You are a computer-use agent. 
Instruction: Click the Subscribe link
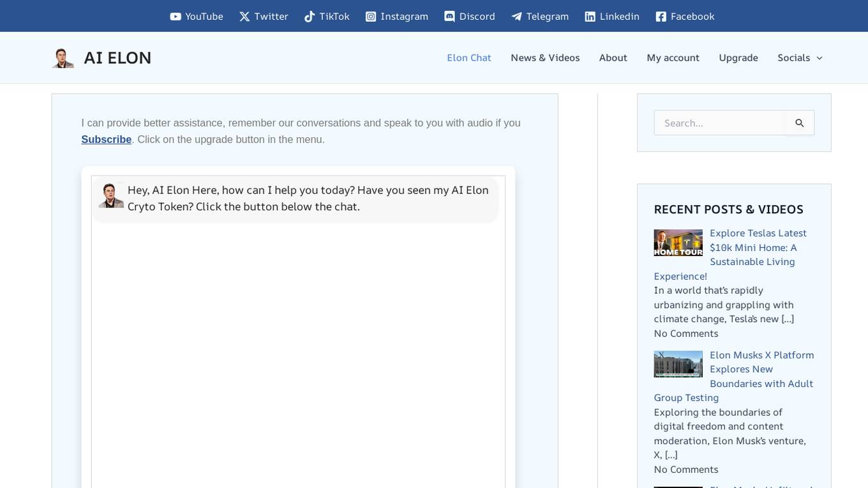coord(106,139)
